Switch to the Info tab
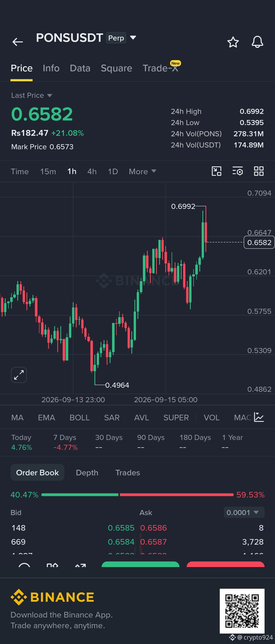The height and width of the screenshot is (644, 275). [51, 68]
